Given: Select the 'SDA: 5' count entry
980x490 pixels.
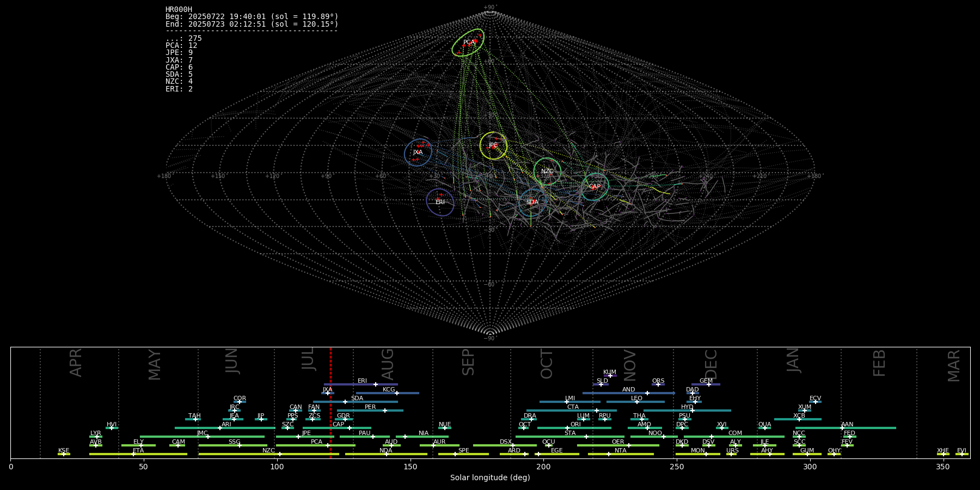Looking at the screenshot, I should coord(179,74).
